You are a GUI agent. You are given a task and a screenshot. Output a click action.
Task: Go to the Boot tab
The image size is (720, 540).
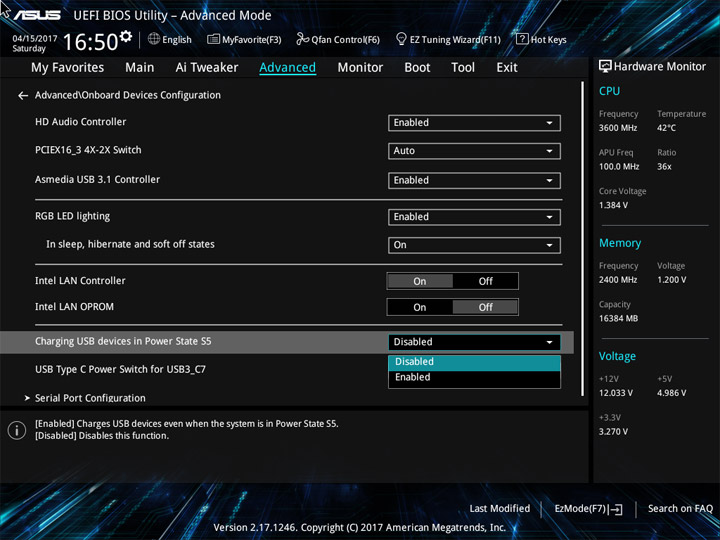pos(417,68)
